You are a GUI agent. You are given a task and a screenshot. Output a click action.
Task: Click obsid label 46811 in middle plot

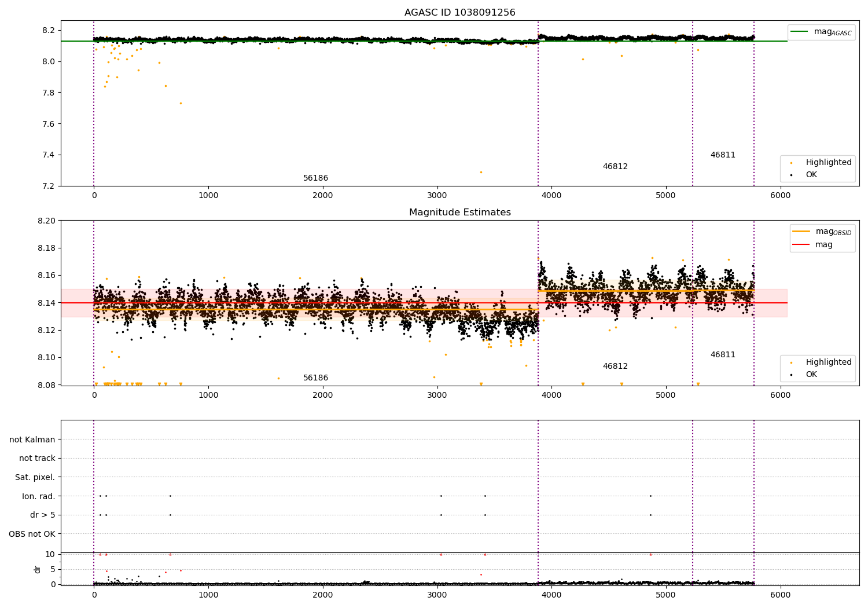click(723, 354)
